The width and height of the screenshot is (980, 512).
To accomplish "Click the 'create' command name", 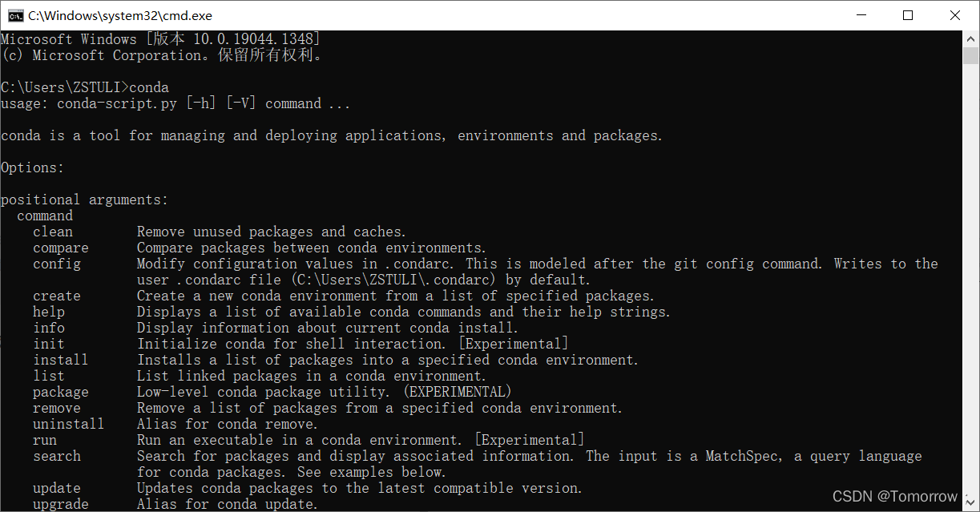I will tap(57, 296).
